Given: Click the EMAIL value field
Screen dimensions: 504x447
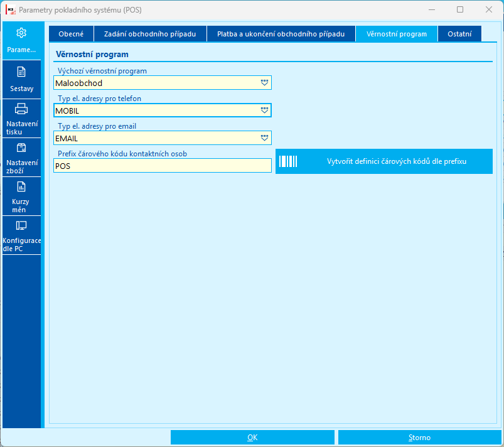Looking at the screenshot, I should click(163, 138).
